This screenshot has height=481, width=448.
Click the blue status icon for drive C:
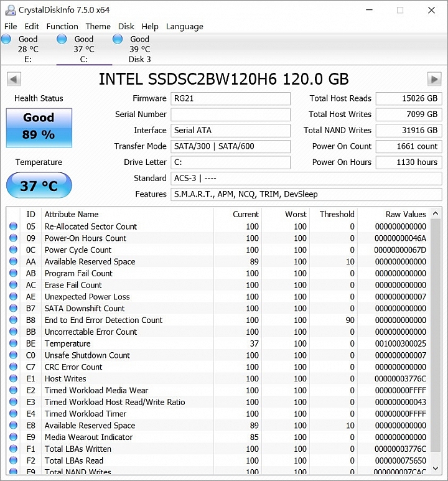tap(62, 39)
